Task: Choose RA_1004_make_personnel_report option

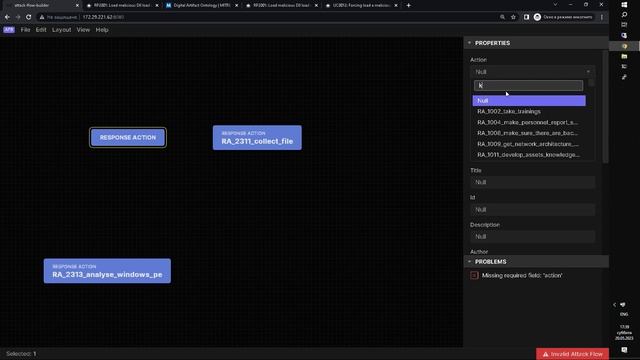Action: tap(529, 122)
